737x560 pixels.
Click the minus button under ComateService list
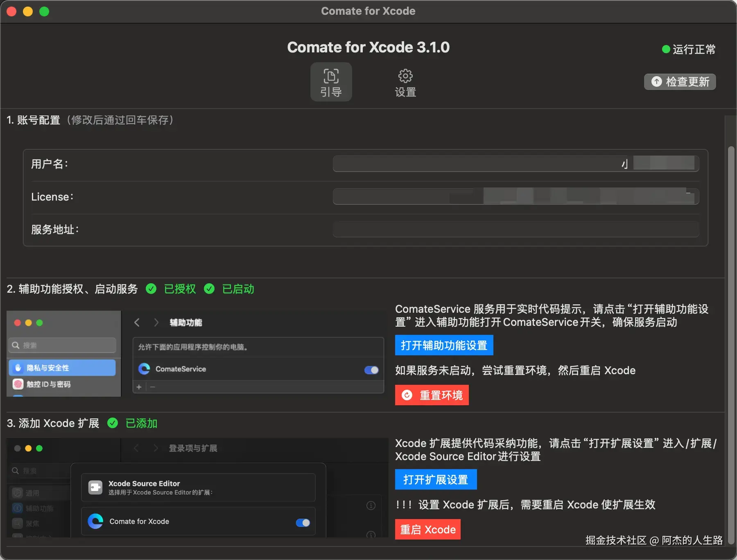(153, 387)
